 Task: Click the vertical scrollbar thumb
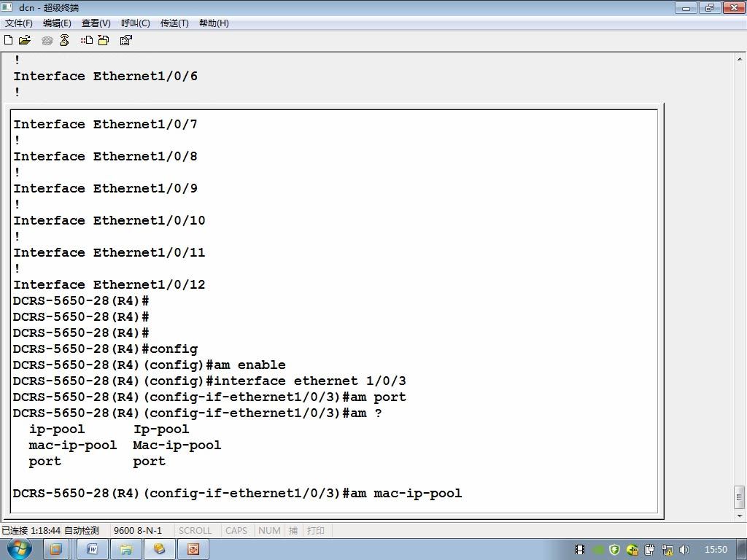click(740, 497)
